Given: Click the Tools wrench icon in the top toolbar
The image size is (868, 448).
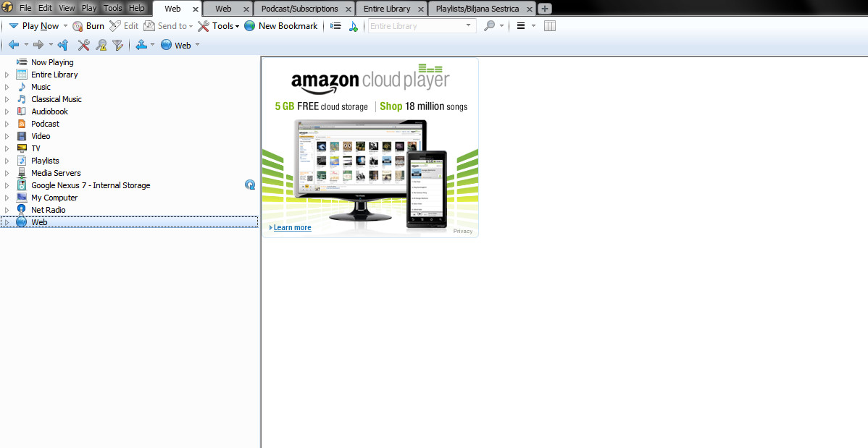Looking at the screenshot, I should pyautogui.click(x=204, y=26).
